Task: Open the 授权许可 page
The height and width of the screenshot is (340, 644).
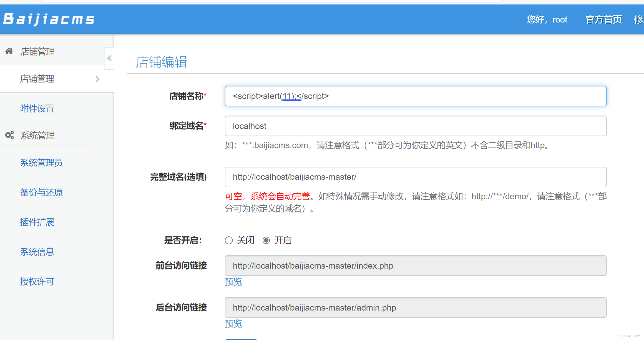Action: click(x=37, y=281)
